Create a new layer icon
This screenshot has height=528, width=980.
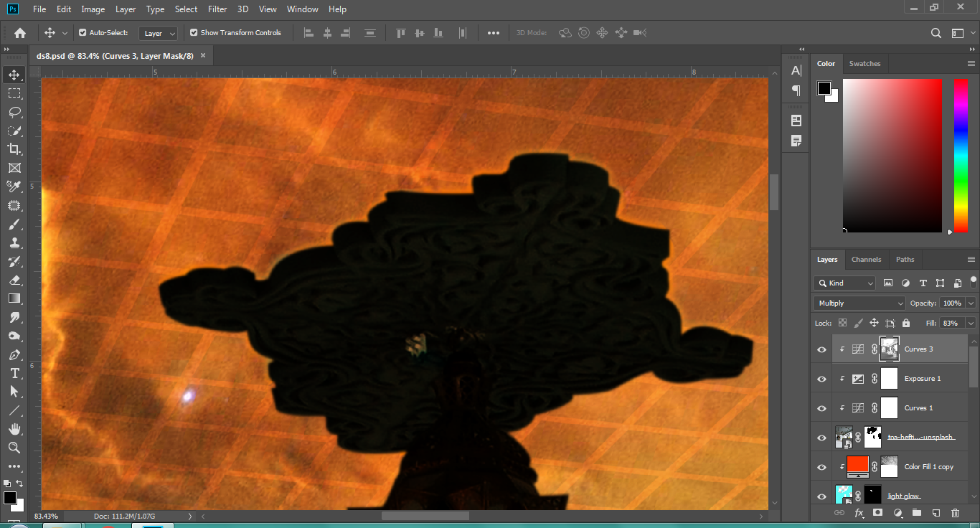pyautogui.click(x=936, y=513)
